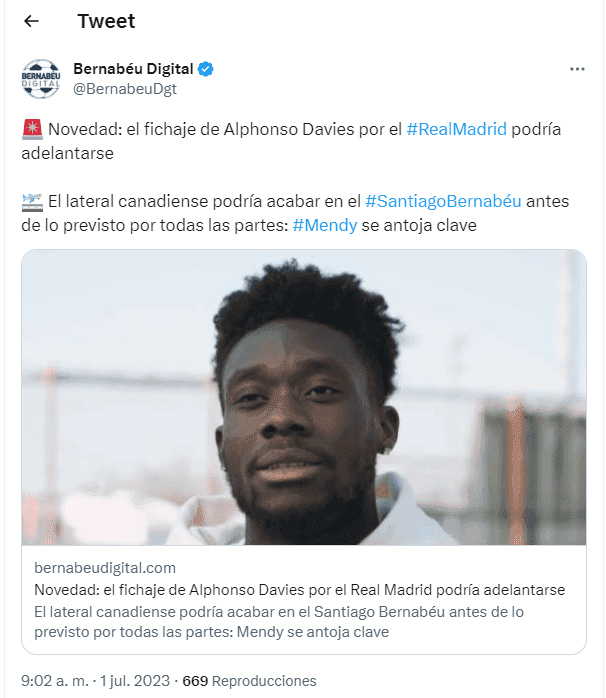Click the #Mendy hashtag
Screen dimensions: 606x698
(325, 225)
